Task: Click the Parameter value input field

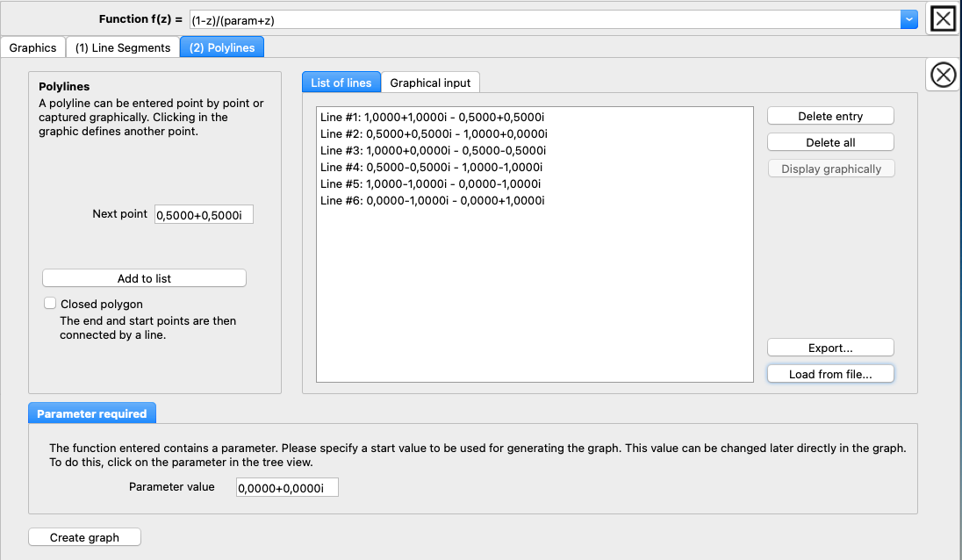Action: point(287,488)
